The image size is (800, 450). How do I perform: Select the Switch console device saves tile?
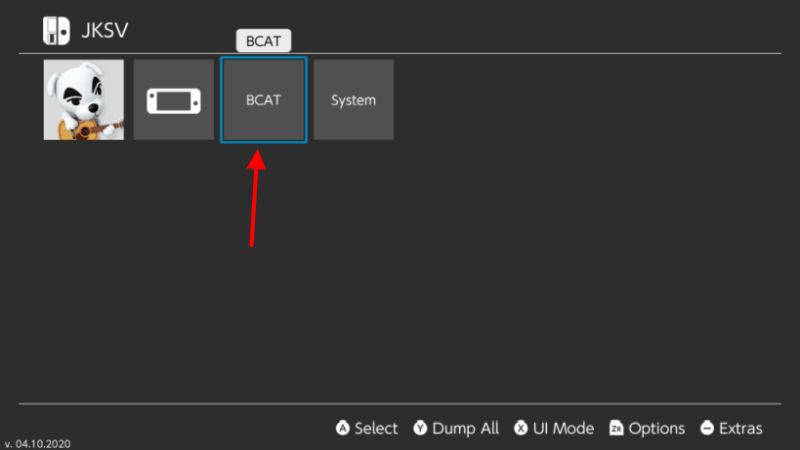point(173,100)
